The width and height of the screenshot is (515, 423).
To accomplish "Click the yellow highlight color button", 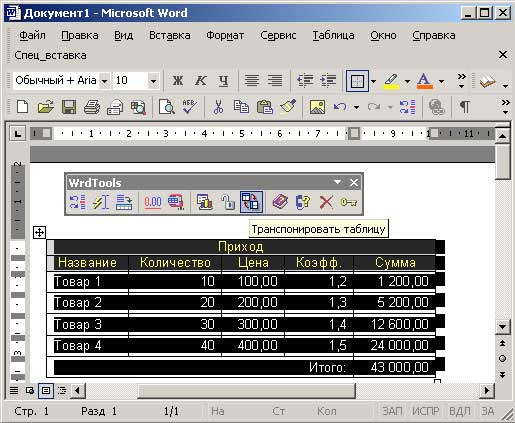I will 392,81.
